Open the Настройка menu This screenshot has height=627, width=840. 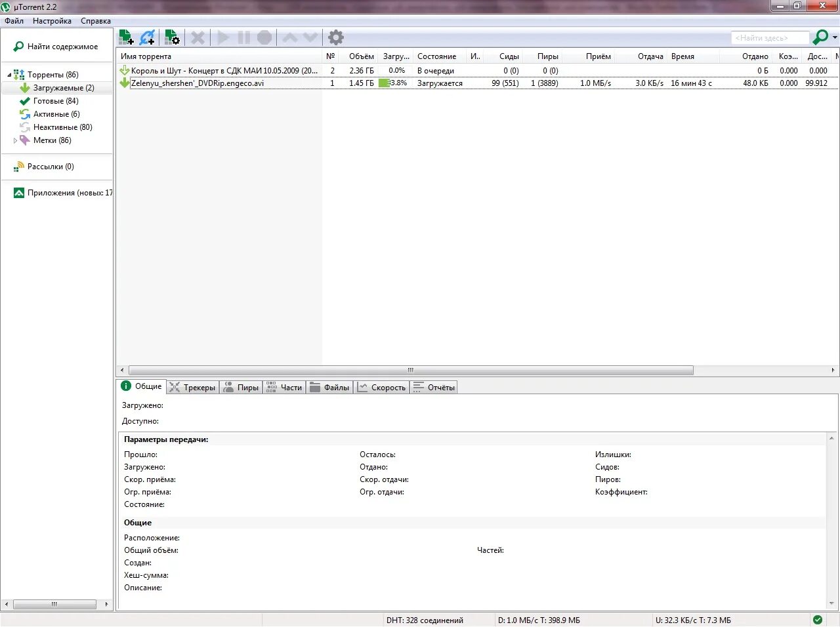[x=52, y=21]
